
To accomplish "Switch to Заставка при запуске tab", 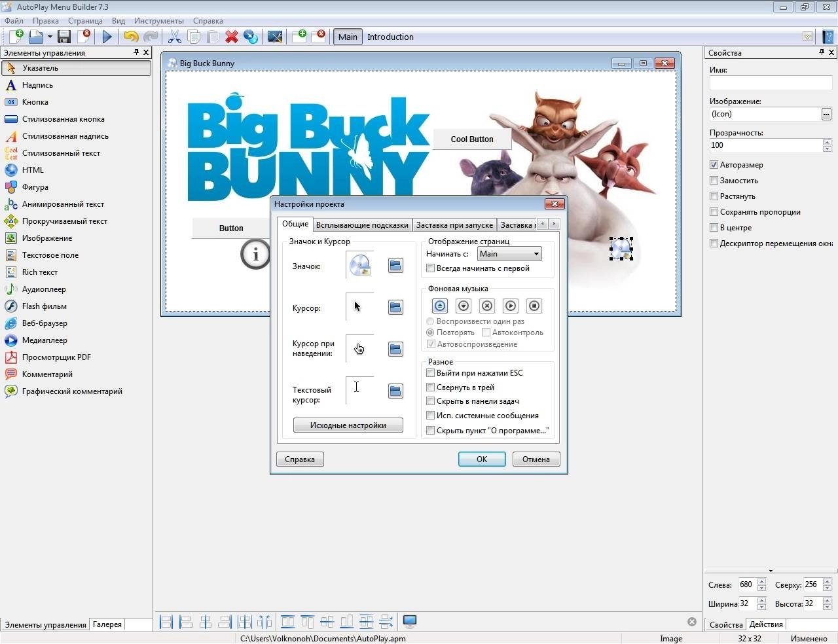I will click(x=454, y=225).
